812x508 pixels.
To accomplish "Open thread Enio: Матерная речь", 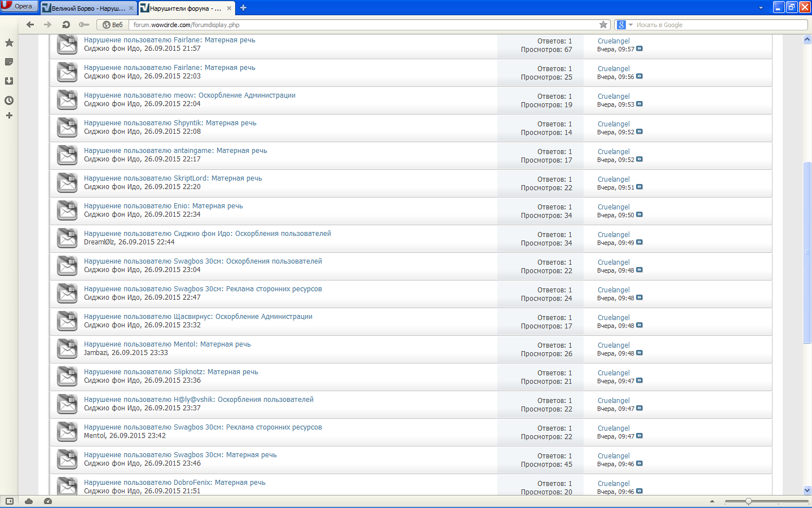I will pyautogui.click(x=164, y=206).
